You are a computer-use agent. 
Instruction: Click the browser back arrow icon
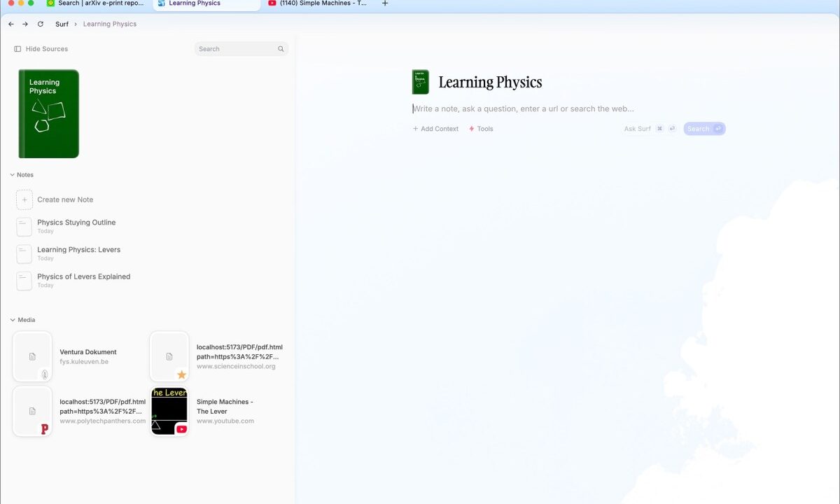tap(10, 24)
